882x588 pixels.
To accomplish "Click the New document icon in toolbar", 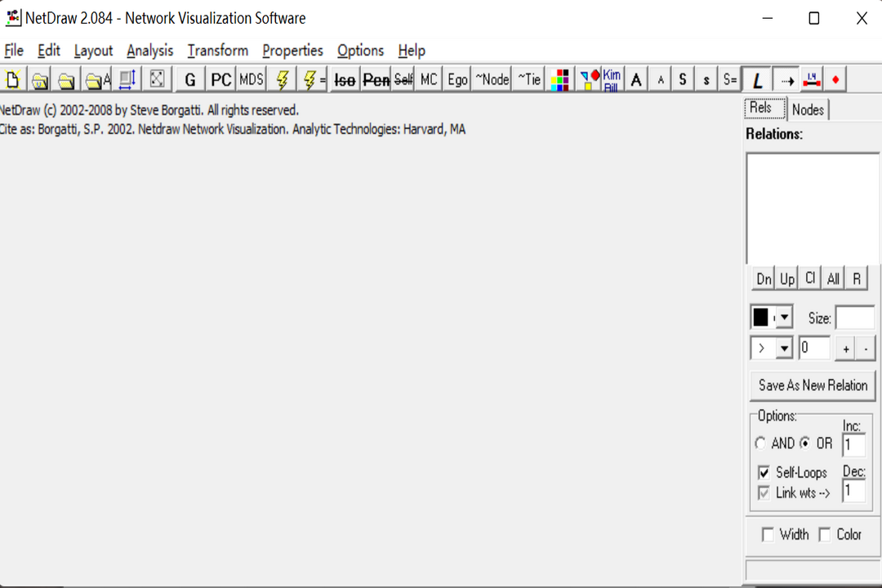I will (13, 79).
